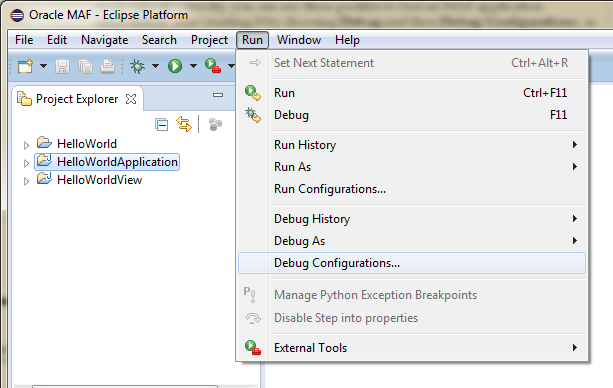Open the Window menu
The image size is (613, 388).
(x=299, y=40)
